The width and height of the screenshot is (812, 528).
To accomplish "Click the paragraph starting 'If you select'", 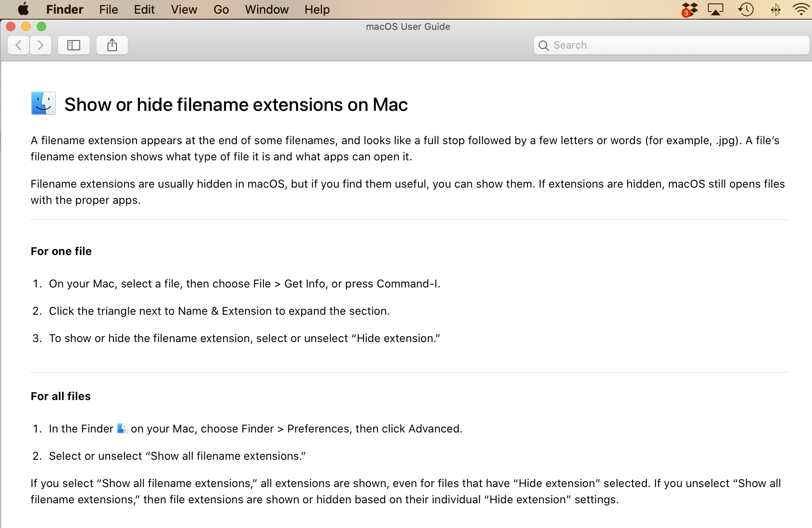I will tap(406, 491).
